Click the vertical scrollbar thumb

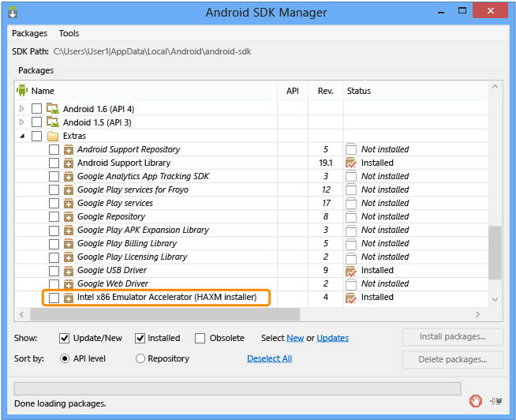[495, 253]
